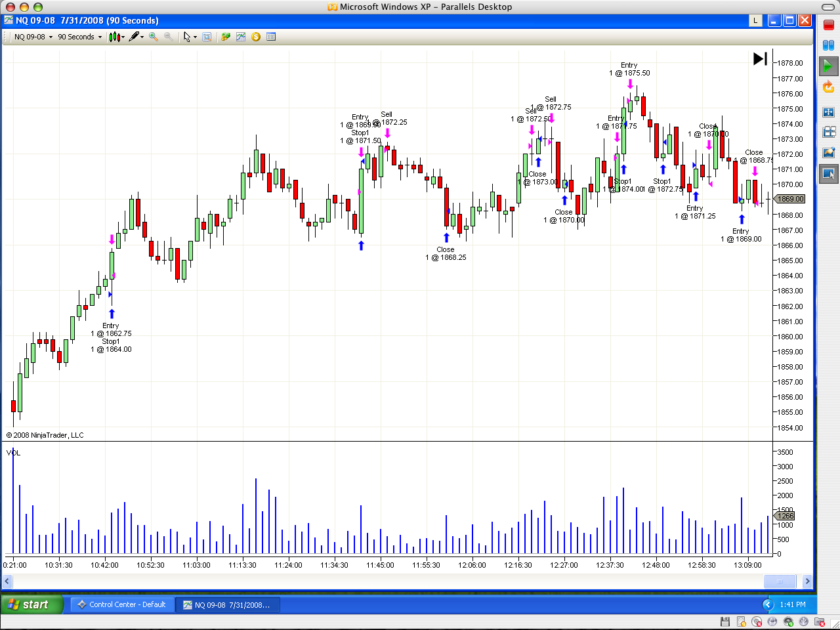Image resolution: width=840 pixels, height=630 pixels.
Task: Click the 1:41 PM taskbar clock
Action: point(793,604)
